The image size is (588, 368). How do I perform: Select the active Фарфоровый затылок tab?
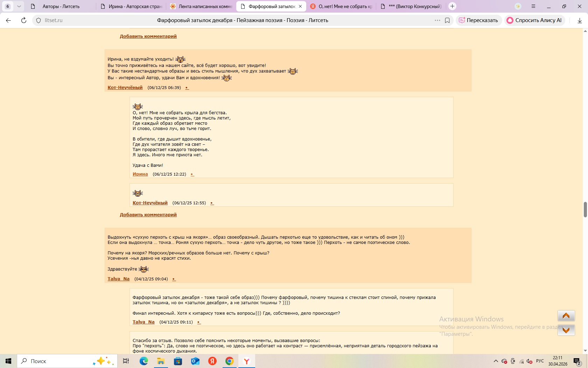tap(271, 6)
